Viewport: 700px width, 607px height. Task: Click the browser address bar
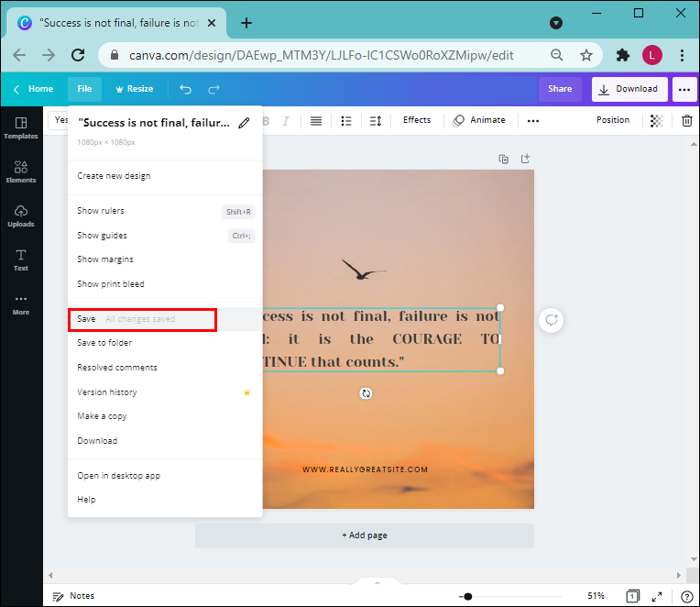(322, 55)
